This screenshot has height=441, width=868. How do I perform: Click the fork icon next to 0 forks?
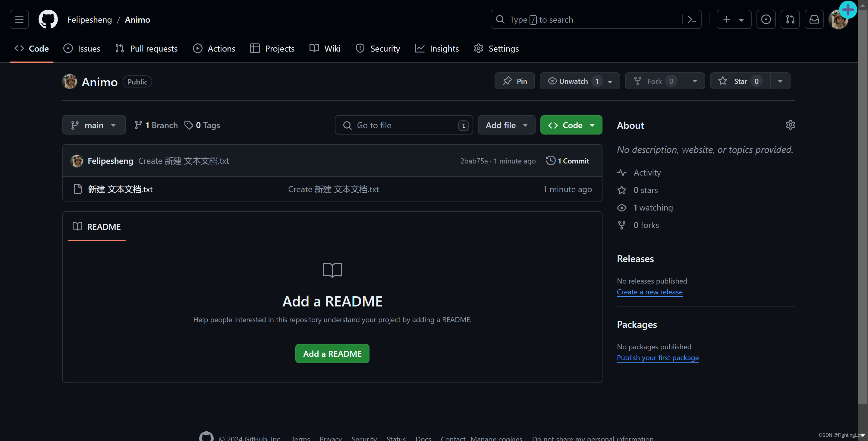(x=622, y=225)
